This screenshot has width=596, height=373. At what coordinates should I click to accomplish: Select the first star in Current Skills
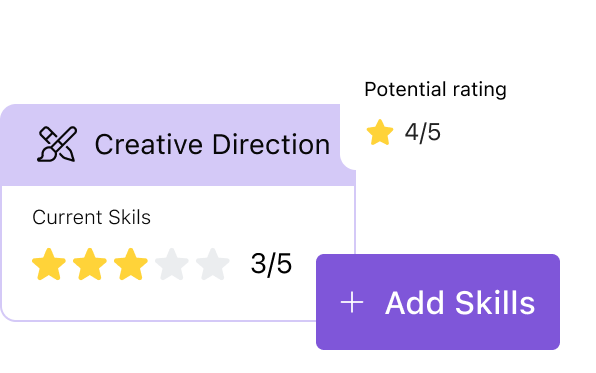coord(49,264)
